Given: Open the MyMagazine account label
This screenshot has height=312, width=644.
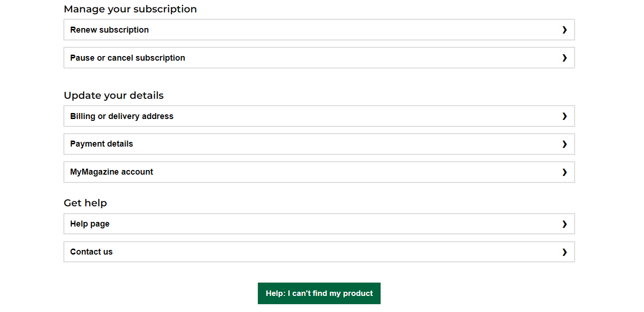Looking at the screenshot, I should point(111,172).
